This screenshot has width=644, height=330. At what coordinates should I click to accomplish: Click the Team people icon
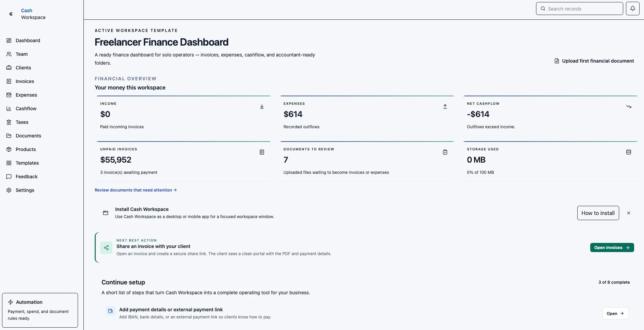[x=9, y=54]
